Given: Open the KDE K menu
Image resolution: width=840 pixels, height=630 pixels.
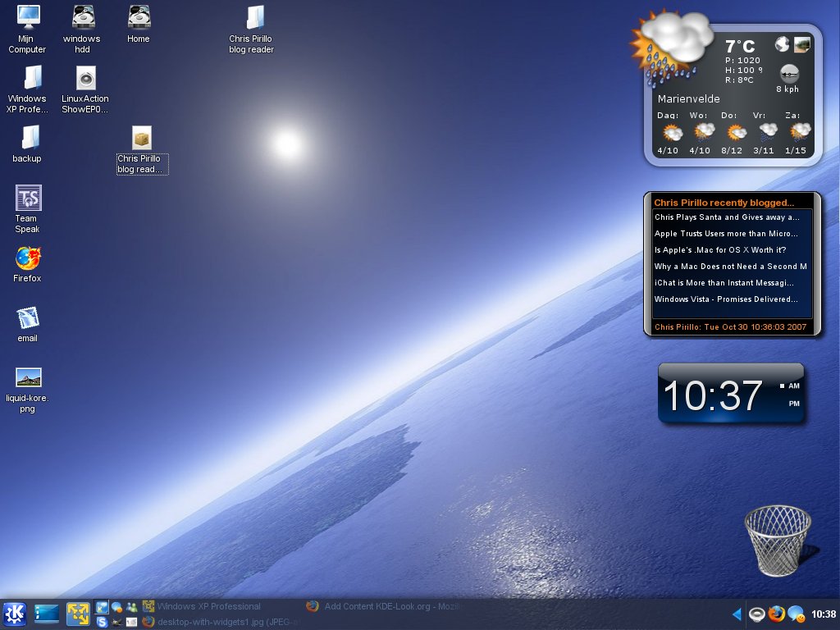Looking at the screenshot, I should (15, 614).
